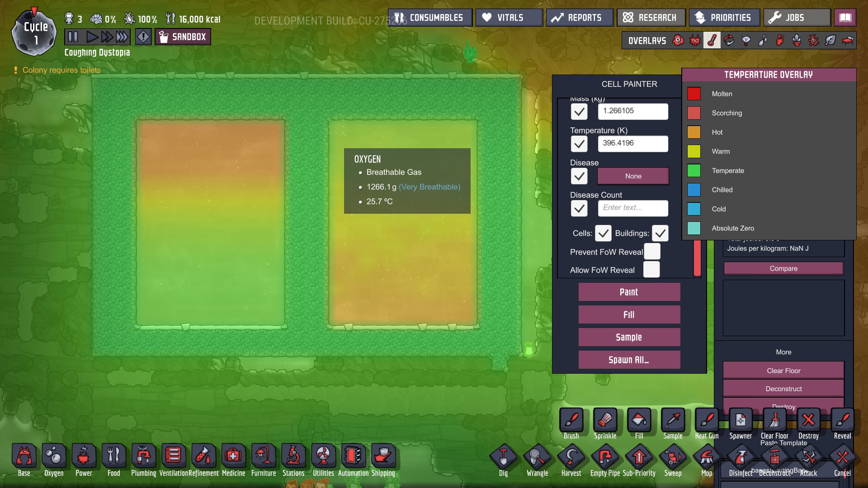
Task: Enable Prevent FoW Reveal checkbox
Action: 652,252
